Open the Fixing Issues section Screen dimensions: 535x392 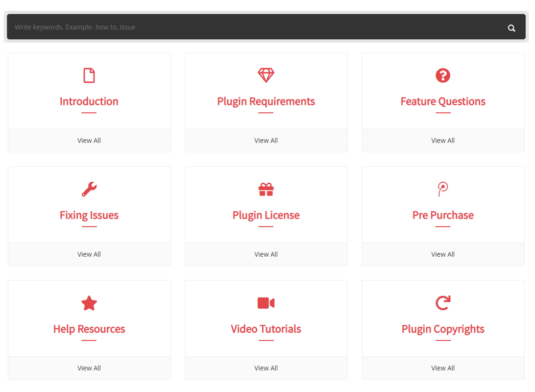point(89,215)
